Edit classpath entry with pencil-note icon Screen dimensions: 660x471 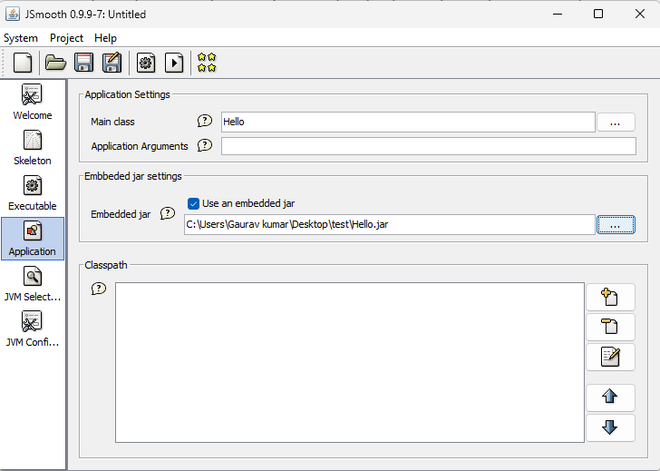coord(610,357)
